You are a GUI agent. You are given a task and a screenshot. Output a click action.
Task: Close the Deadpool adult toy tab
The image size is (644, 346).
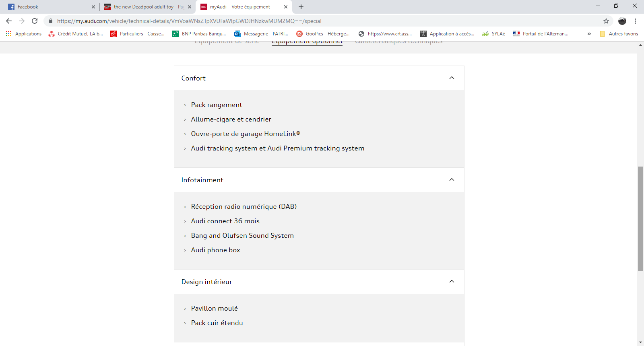click(x=190, y=7)
